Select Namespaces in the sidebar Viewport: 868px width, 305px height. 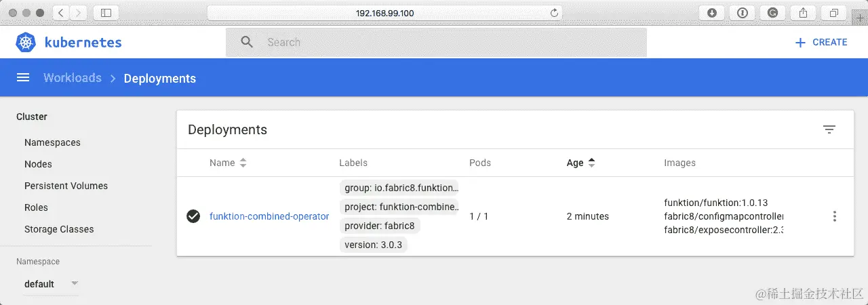click(52, 142)
